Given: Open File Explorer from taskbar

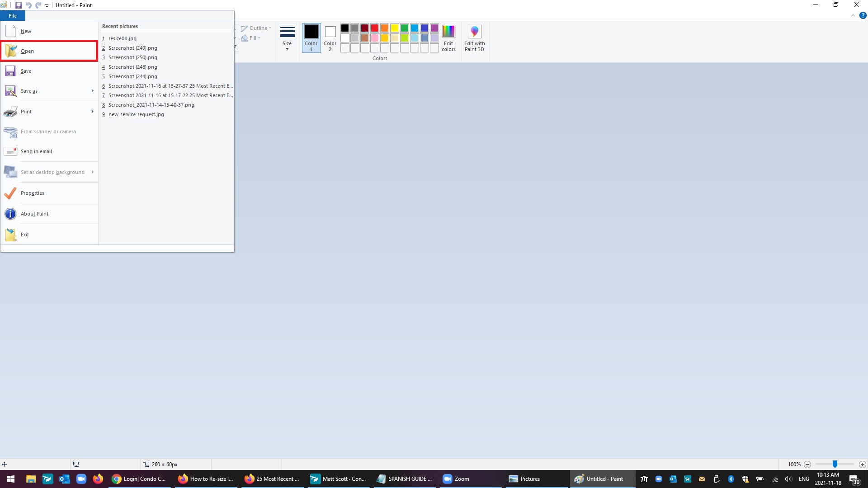Looking at the screenshot, I should pyautogui.click(x=31, y=479).
